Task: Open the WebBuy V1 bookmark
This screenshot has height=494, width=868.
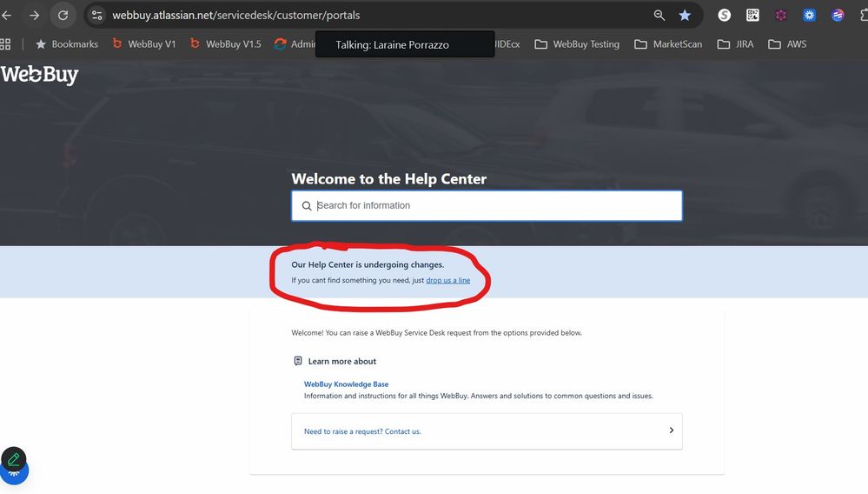Action: [x=144, y=44]
